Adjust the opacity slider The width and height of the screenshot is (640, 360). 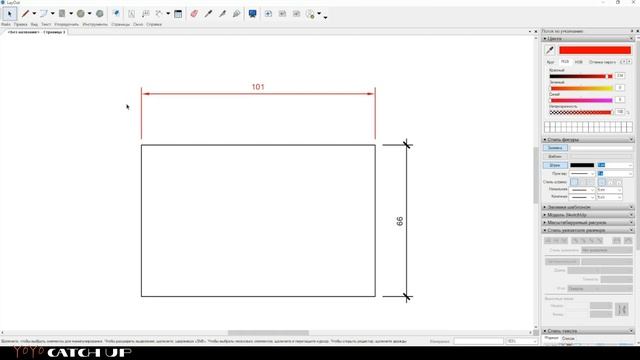click(x=581, y=112)
